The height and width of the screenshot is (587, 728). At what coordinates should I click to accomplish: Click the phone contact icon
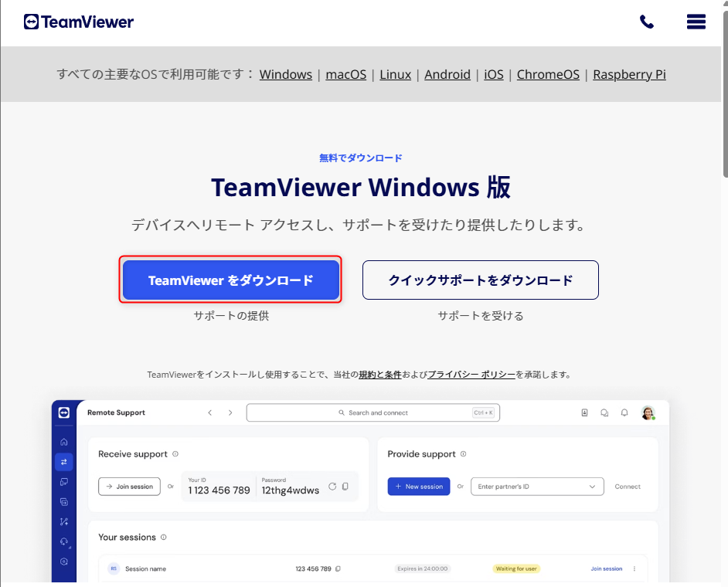pos(647,22)
